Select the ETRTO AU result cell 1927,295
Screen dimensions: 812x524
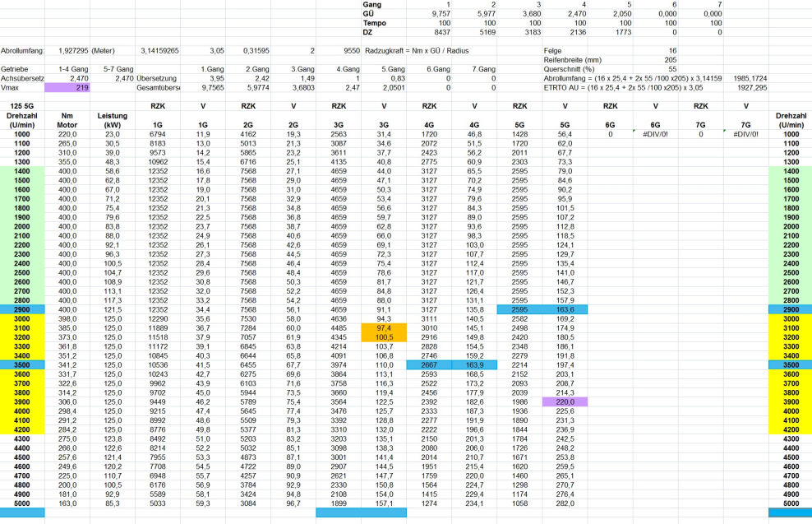pyautogui.click(x=745, y=87)
